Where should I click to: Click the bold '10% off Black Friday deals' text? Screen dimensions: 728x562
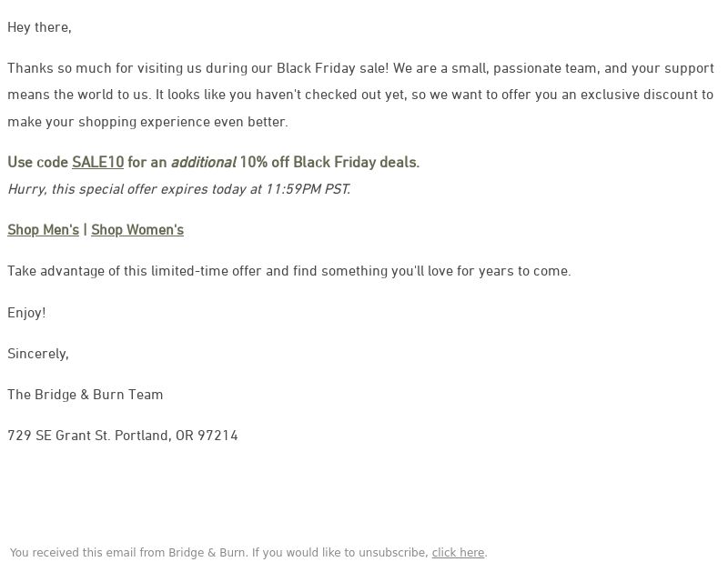(x=329, y=162)
